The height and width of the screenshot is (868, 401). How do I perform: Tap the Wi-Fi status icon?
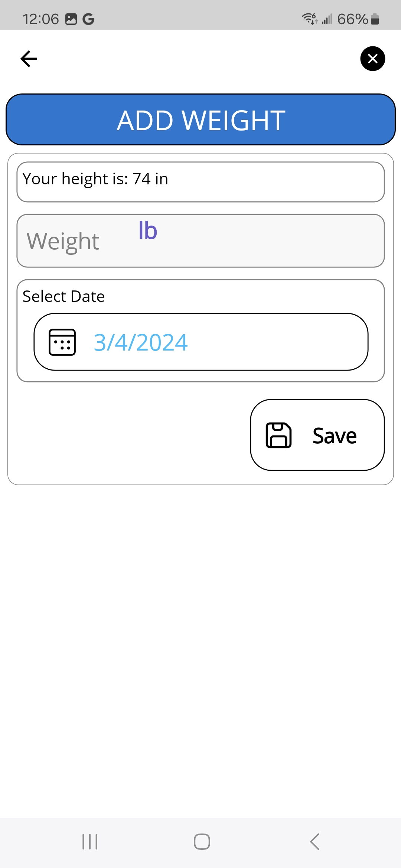pyautogui.click(x=310, y=19)
